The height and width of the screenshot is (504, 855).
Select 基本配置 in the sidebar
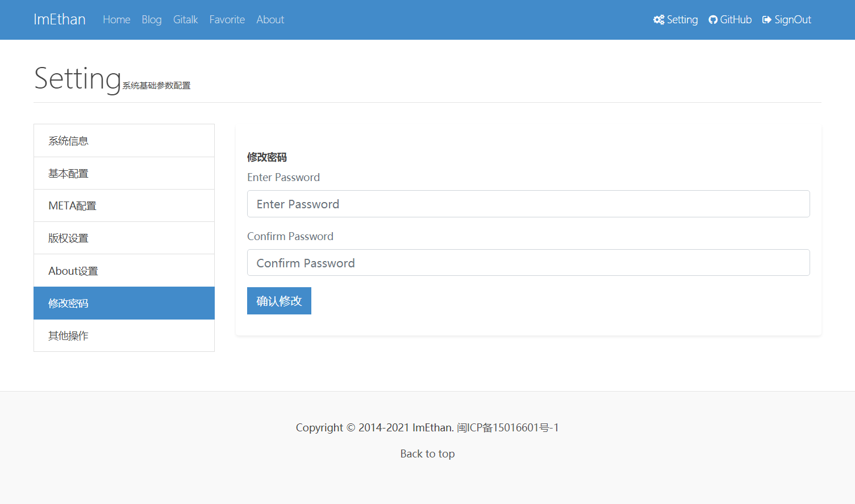[x=124, y=173]
